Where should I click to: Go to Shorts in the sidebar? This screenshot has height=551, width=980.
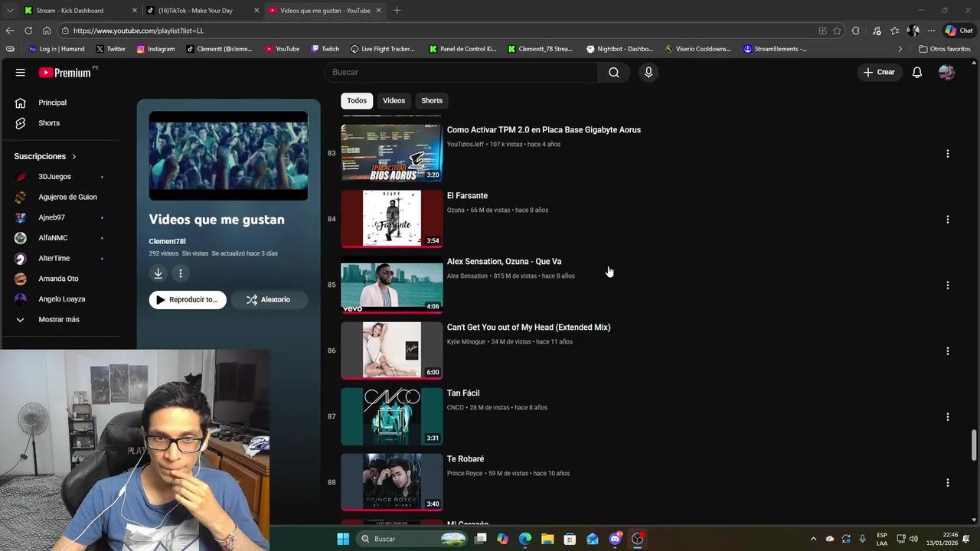49,123
